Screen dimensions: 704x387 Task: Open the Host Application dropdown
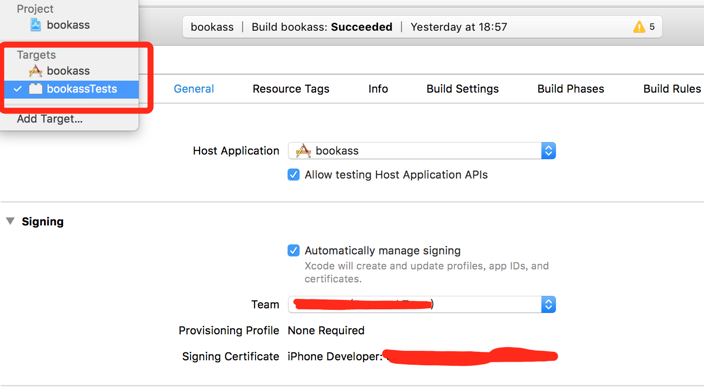(x=422, y=151)
